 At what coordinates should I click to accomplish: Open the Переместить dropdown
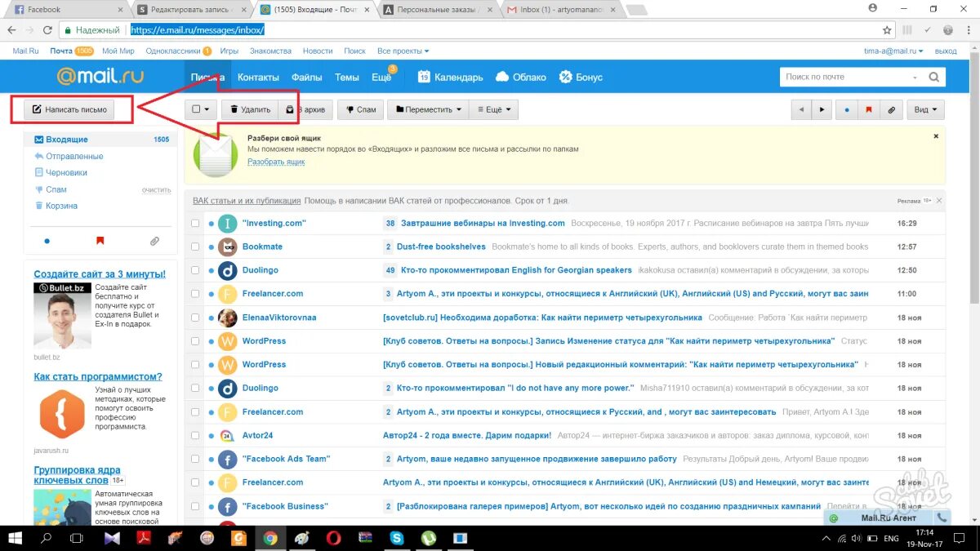pos(429,109)
